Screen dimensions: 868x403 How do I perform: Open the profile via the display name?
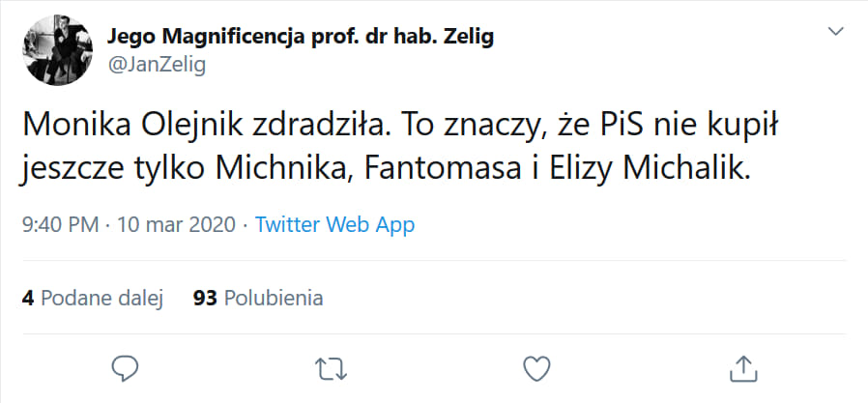(301, 38)
